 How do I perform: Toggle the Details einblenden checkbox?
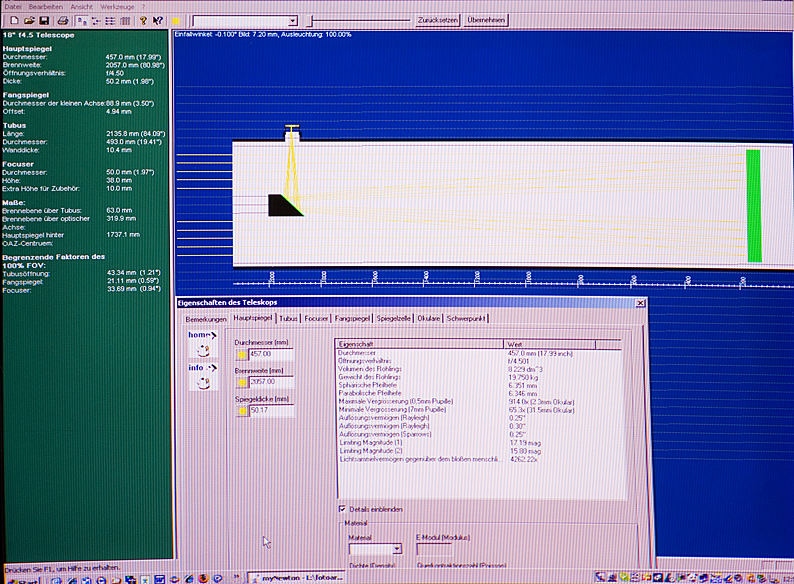pyautogui.click(x=342, y=508)
